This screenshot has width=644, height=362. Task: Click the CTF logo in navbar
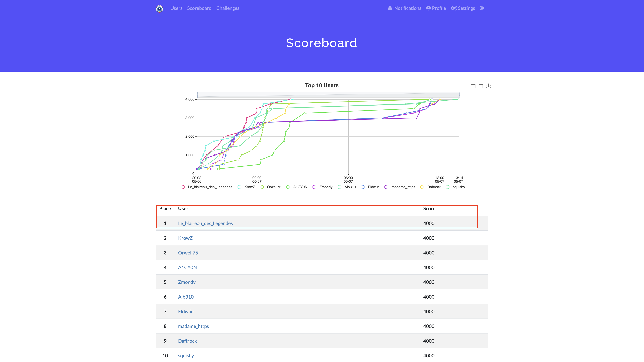pyautogui.click(x=160, y=9)
